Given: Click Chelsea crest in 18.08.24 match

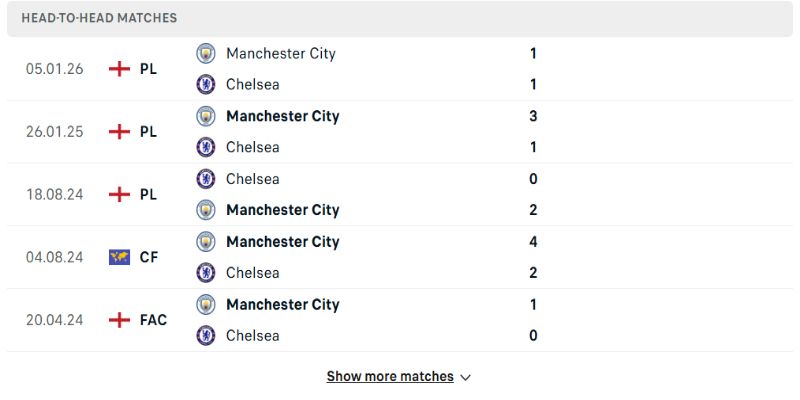Looking at the screenshot, I should click(206, 179).
